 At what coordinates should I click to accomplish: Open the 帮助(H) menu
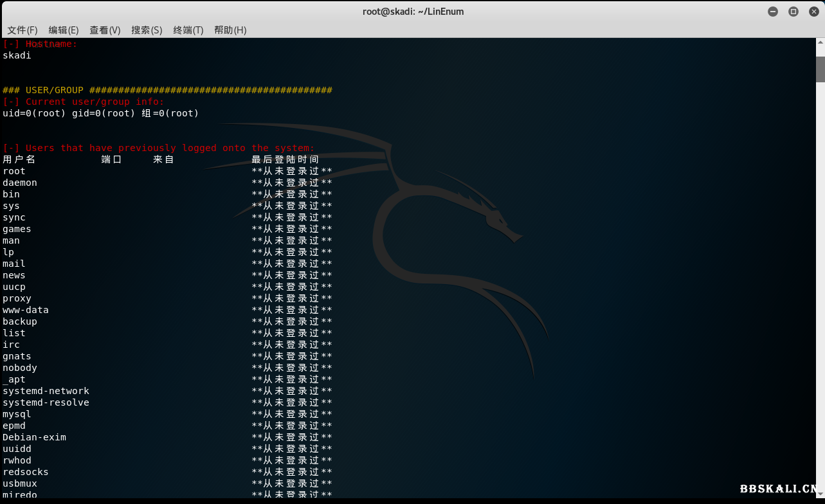coord(230,30)
